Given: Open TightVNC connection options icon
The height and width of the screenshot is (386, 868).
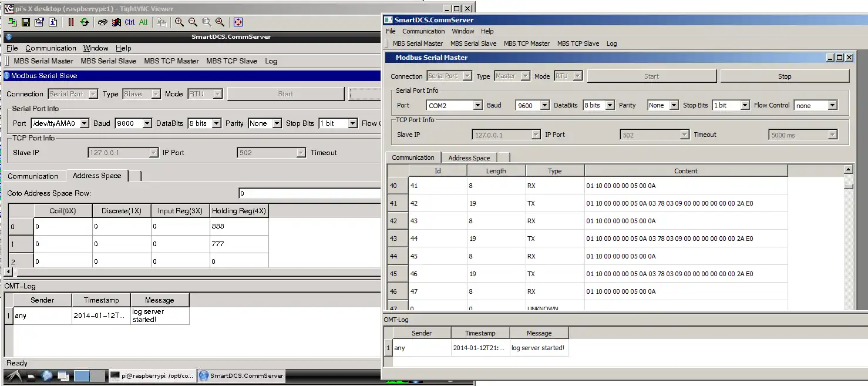Looking at the screenshot, I should click(39, 22).
